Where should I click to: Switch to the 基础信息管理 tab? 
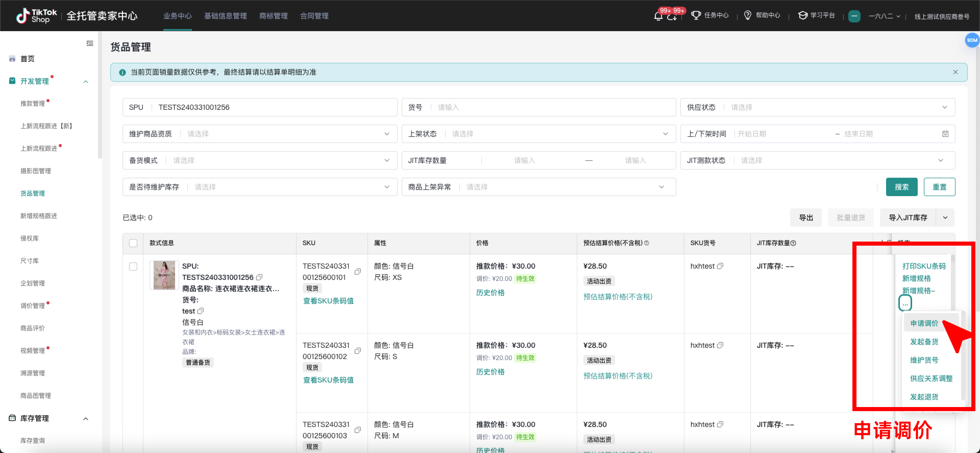click(x=225, y=16)
